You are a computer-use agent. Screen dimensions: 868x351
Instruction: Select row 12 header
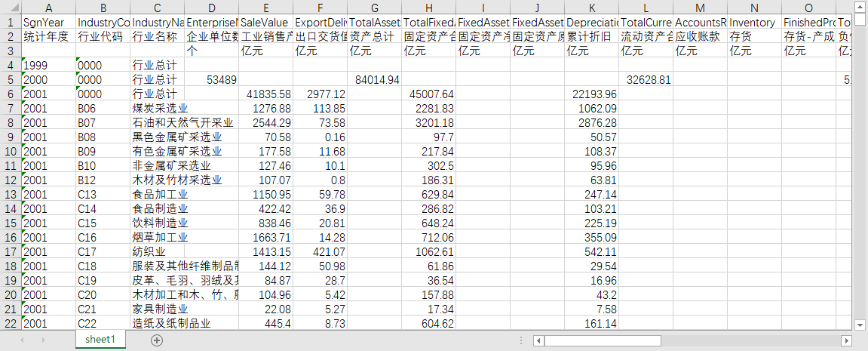[x=11, y=180]
